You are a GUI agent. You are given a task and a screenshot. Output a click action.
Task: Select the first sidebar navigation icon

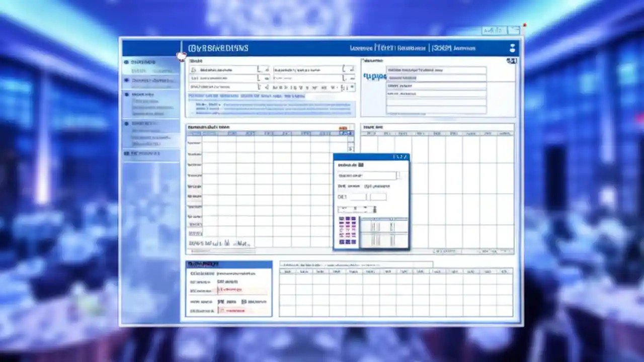tap(126, 61)
